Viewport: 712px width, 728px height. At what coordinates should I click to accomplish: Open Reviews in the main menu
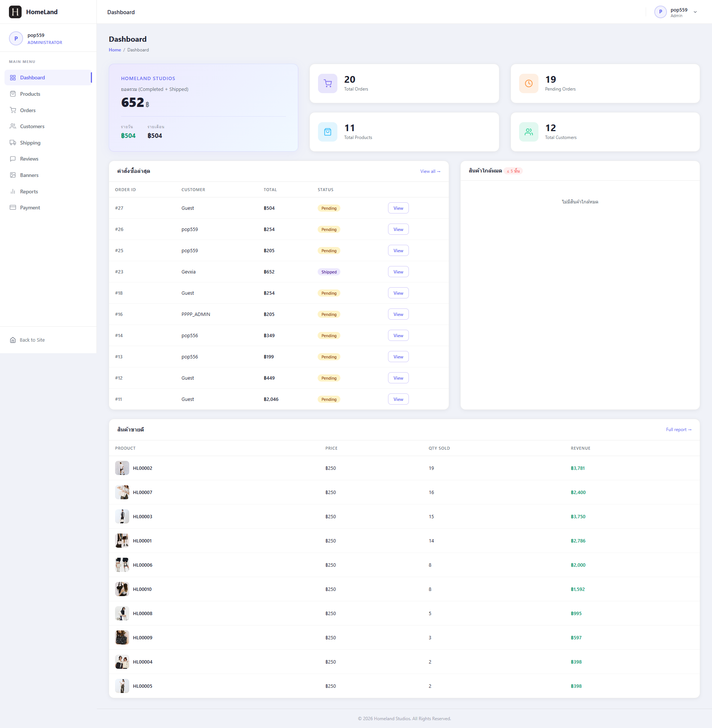(48, 159)
